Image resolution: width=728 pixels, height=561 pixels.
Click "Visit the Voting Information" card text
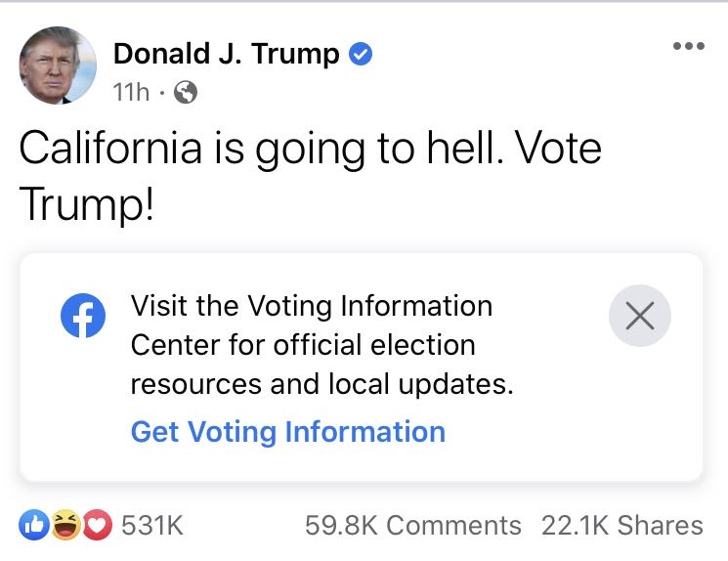click(x=312, y=306)
